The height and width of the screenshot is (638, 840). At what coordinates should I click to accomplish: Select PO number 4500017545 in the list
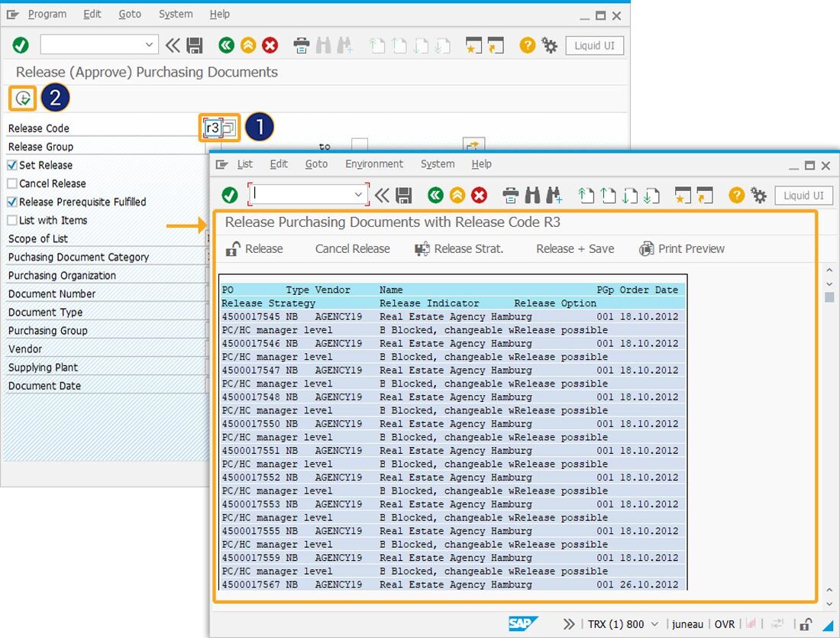[250, 317]
